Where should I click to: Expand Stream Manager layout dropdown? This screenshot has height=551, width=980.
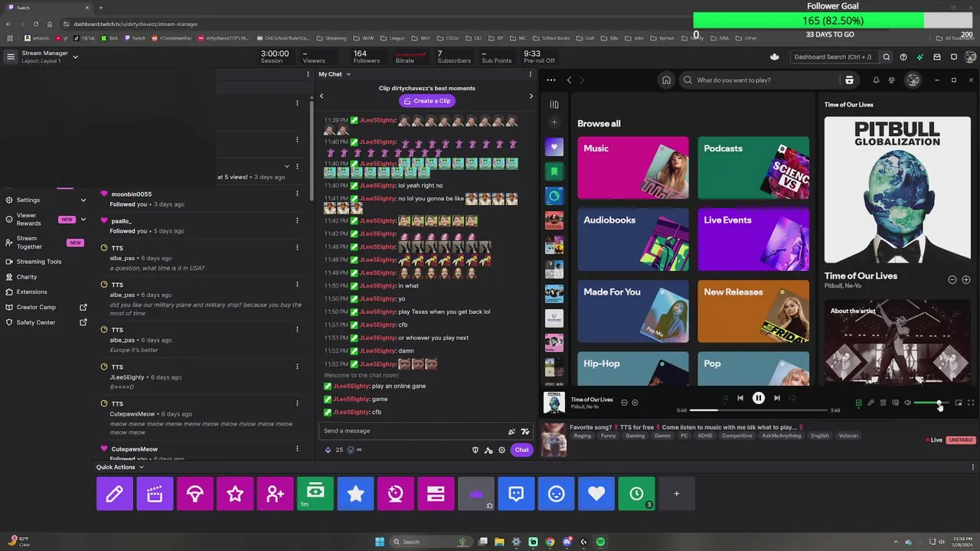pos(75,57)
